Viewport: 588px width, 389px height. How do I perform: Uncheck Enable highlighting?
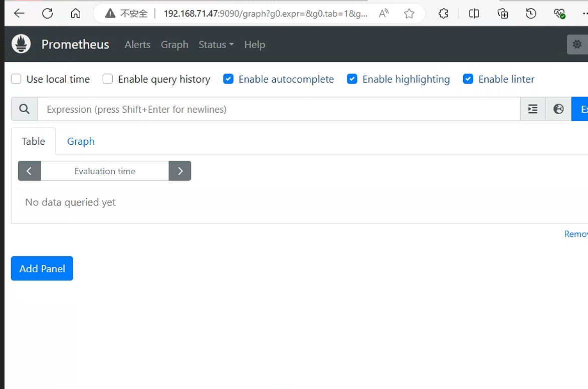[352, 79]
